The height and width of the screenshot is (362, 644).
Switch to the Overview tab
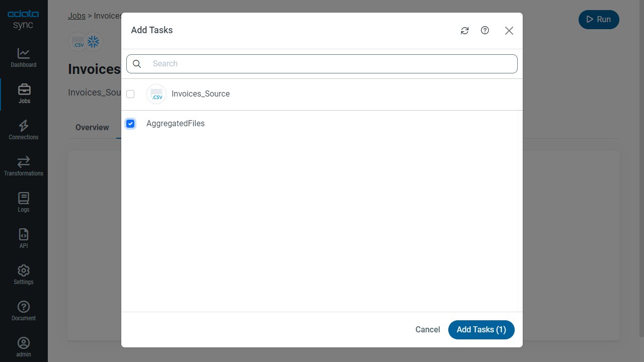tap(92, 128)
